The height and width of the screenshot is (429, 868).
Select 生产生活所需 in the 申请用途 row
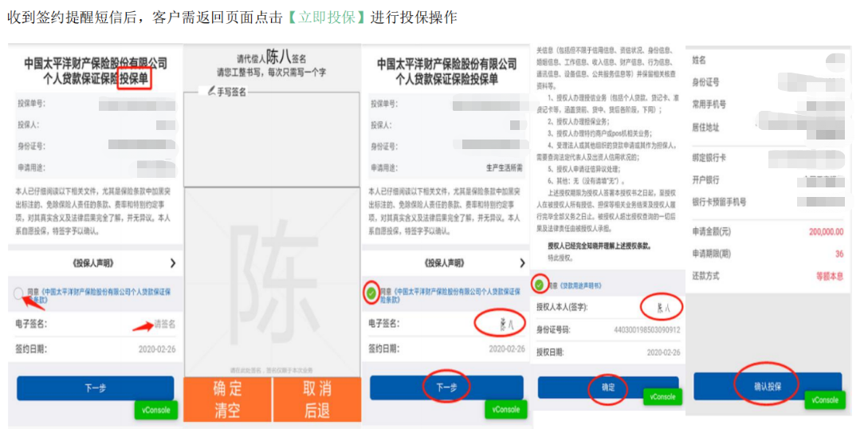[503, 167]
